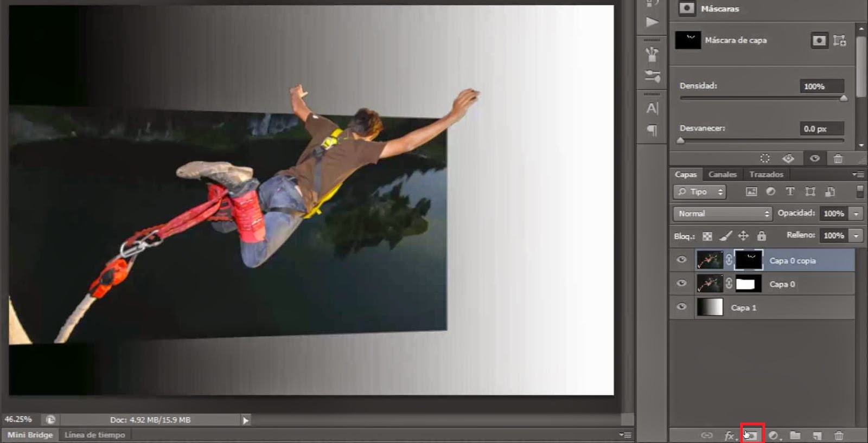Lock transparent pixels icon
Viewport: 868px width, 443px height.
coord(707,236)
